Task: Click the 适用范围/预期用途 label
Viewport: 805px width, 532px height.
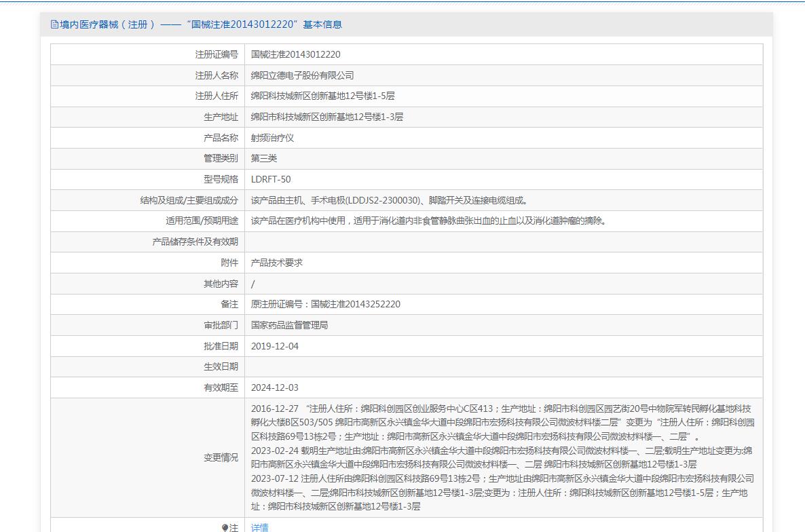Action: (x=202, y=221)
